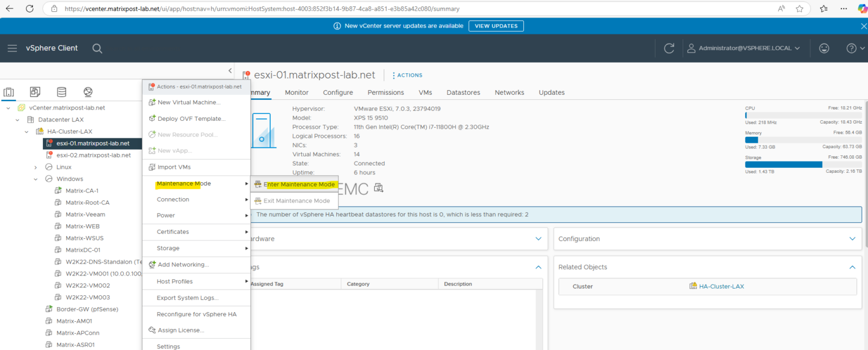Open the HA-Cluster-LAX cluster link
The width and height of the screenshot is (868, 350).
(722, 286)
